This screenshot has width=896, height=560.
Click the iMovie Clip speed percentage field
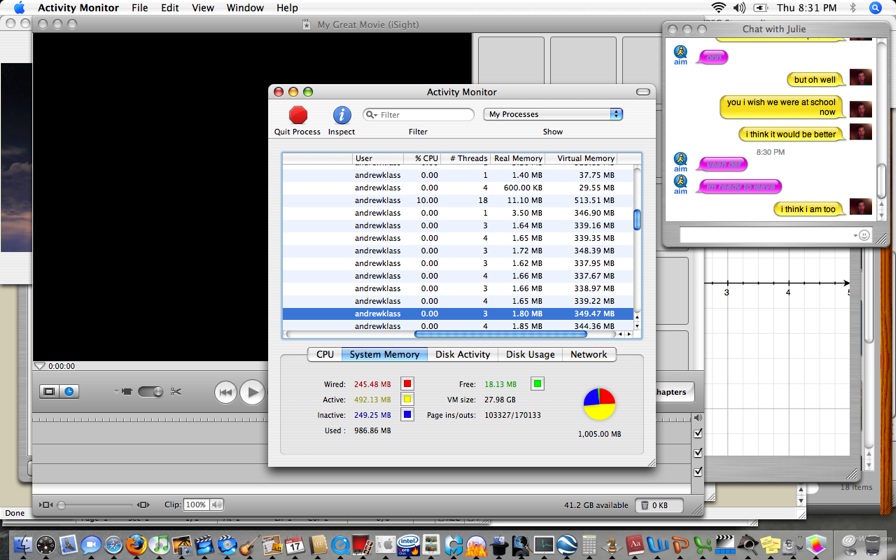pyautogui.click(x=195, y=505)
